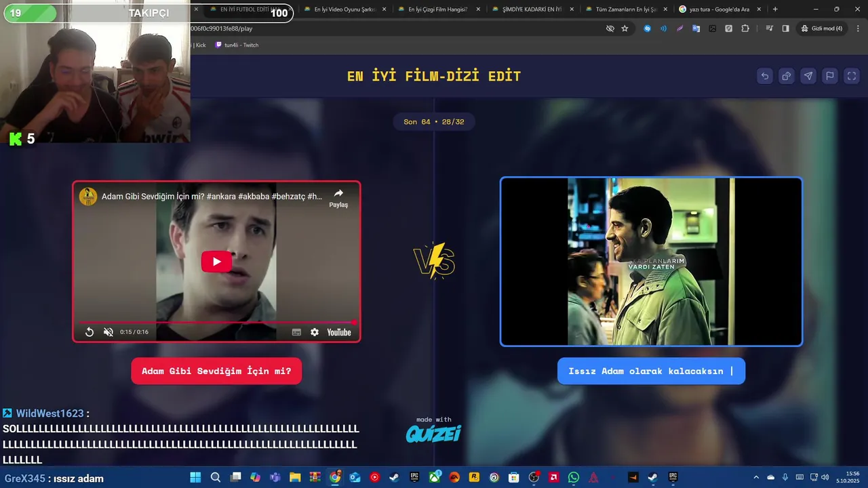Open the Windows Start menu
868x488 pixels.
(x=195, y=477)
